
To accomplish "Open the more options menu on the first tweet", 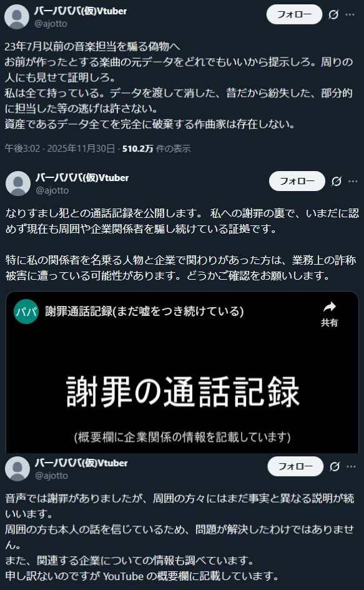I will tap(350, 15).
